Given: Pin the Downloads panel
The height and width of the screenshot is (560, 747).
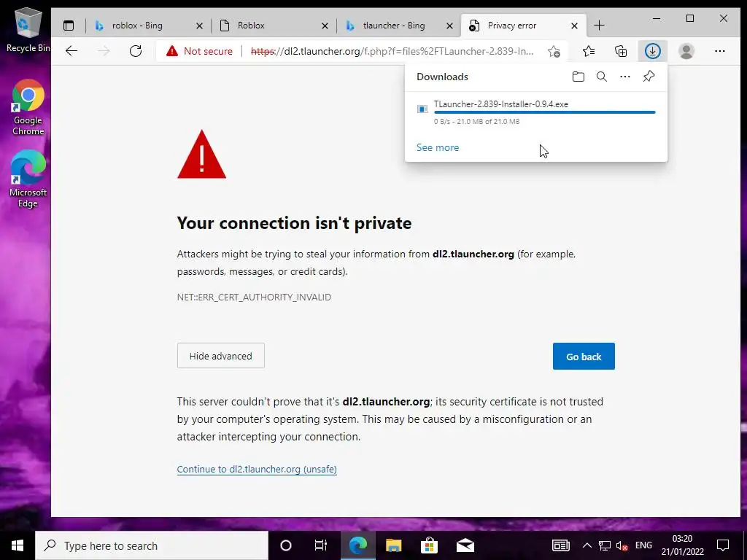Looking at the screenshot, I should tap(649, 76).
